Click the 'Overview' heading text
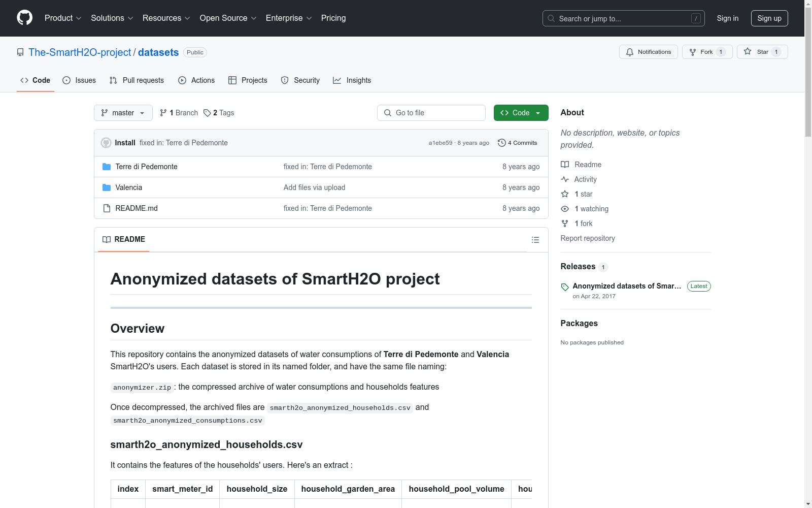Screen dimensions: 812x508 [x=138, y=329]
